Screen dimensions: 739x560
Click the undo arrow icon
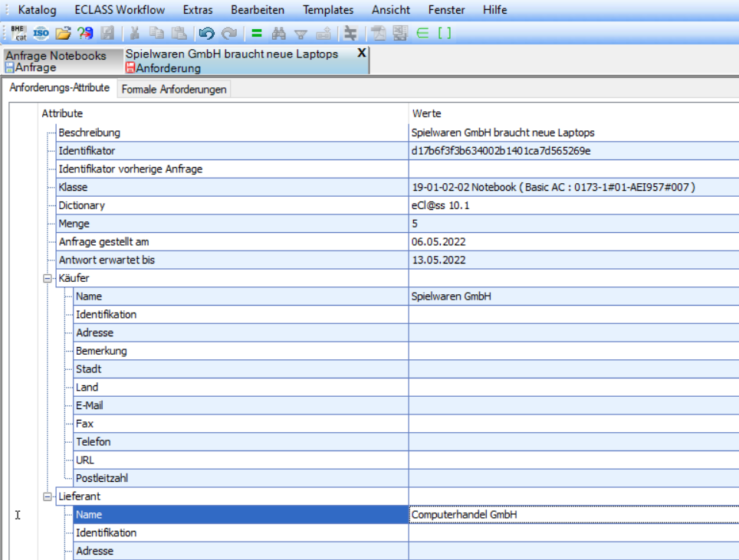pos(206,33)
